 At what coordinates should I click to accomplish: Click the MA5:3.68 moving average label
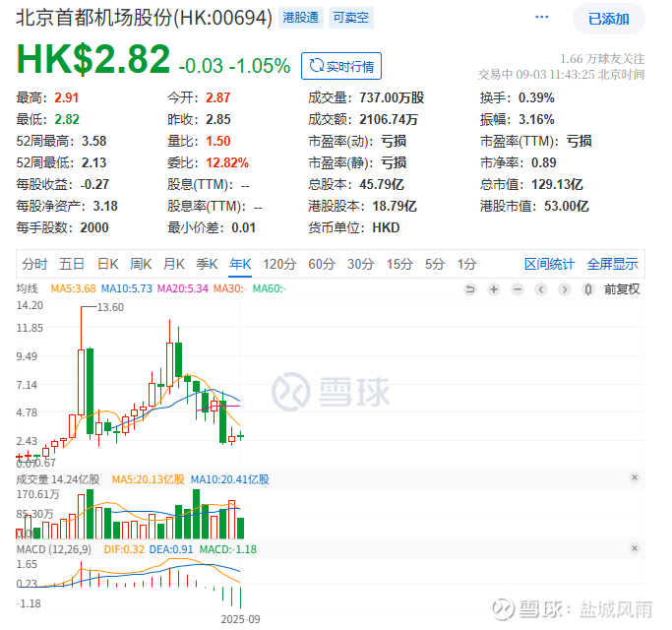coord(73,288)
